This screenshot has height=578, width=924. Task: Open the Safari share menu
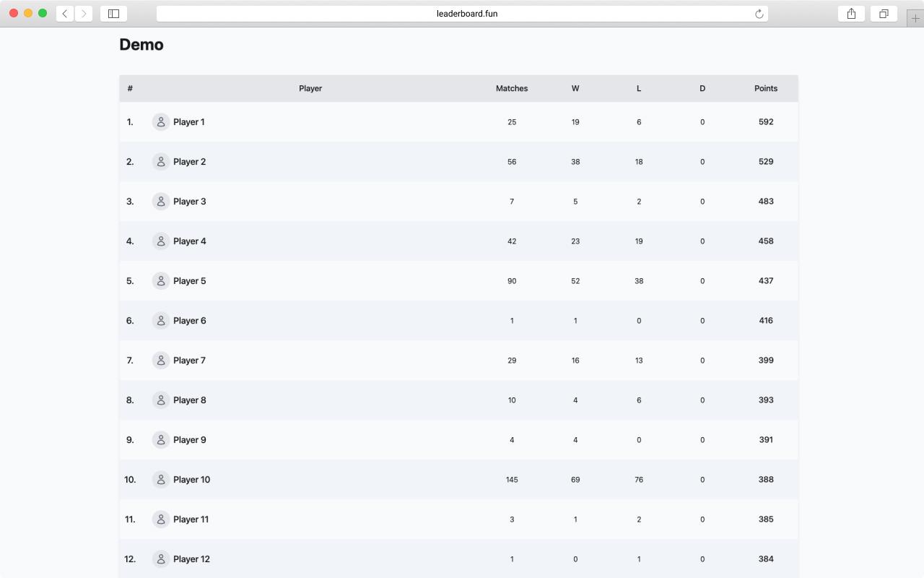851,13
